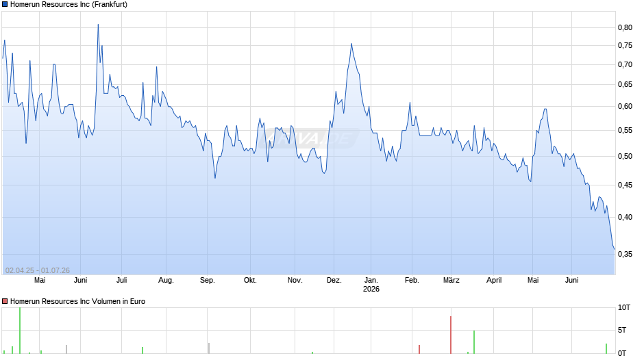Click the 5T volume axis label
This screenshot has width=644, height=360.
pyautogui.click(x=622, y=330)
